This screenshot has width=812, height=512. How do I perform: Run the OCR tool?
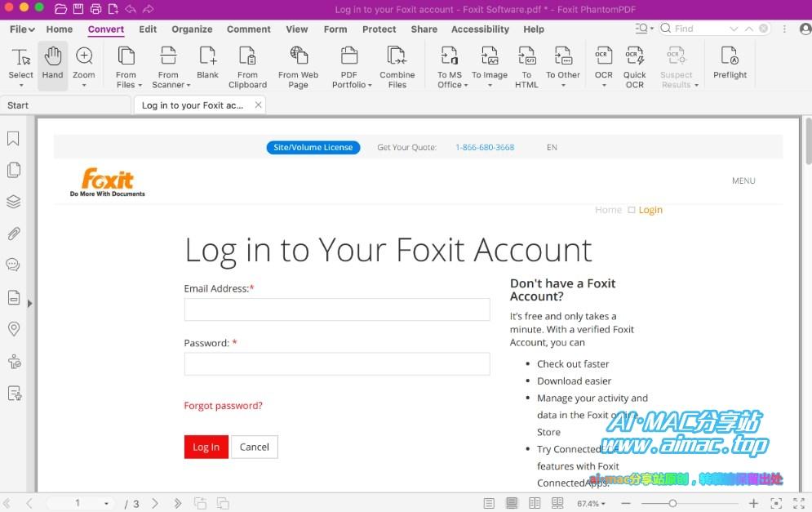(x=603, y=66)
